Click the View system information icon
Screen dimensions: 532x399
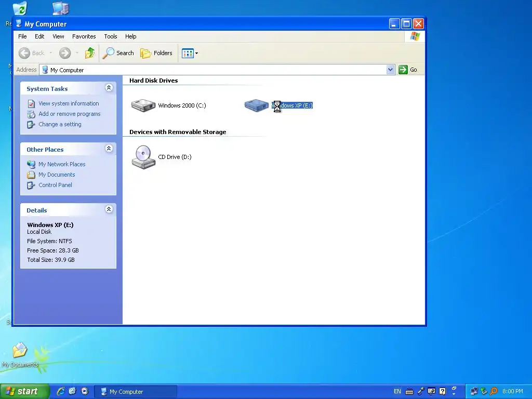point(31,103)
